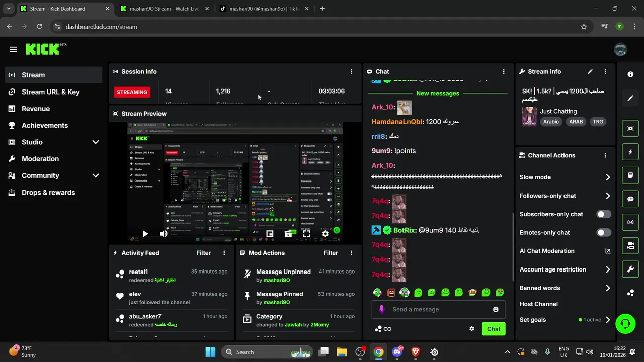The image size is (644, 362).
Task: Toggle Stream Preview widget icon in right rail
Action: (x=630, y=128)
